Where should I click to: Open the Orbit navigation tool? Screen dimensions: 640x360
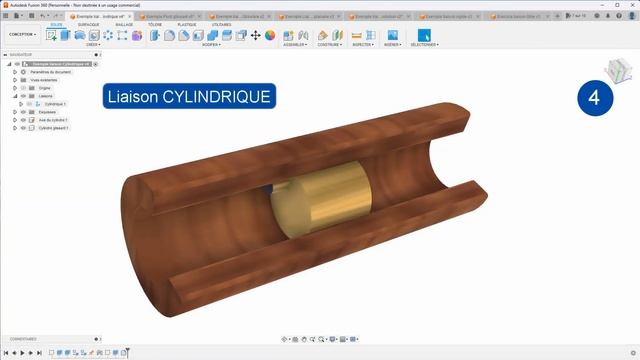point(284,339)
